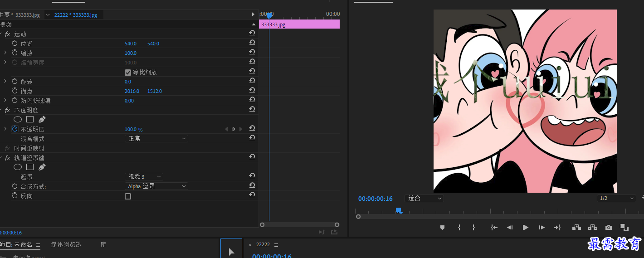The height and width of the screenshot is (258, 644).
Task: Go to next 不透明度 keyframe
Action: point(241,129)
